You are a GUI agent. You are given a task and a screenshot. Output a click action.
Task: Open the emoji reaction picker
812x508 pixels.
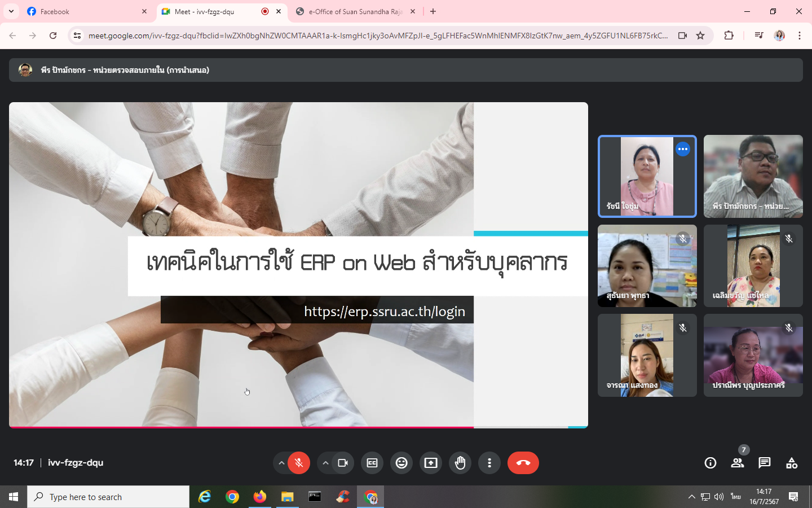[x=401, y=463]
